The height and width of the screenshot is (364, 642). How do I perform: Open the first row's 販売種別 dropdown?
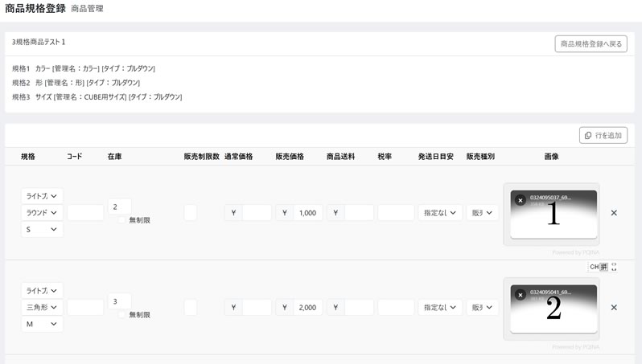click(482, 213)
